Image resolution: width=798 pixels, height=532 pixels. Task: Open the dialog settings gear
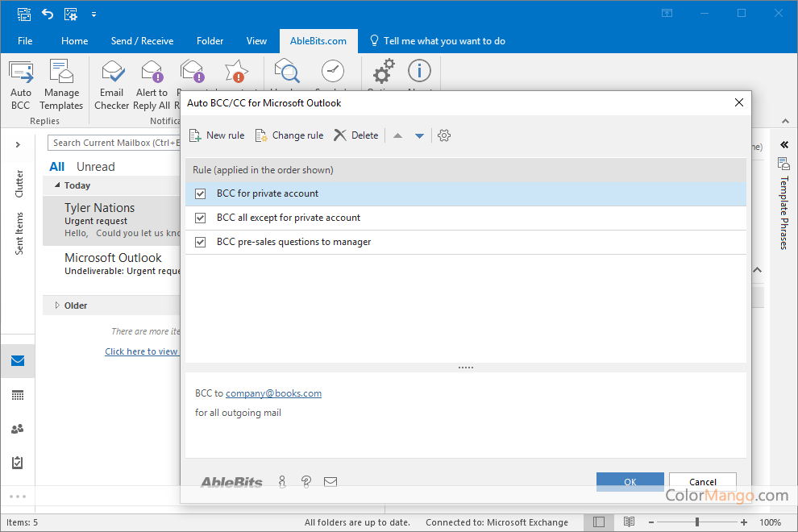click(444, 135)
